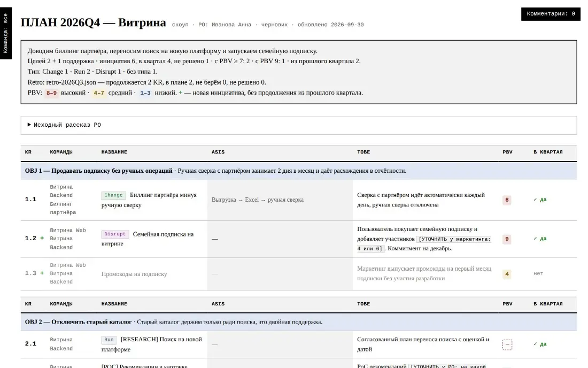
Task: Click the Витрина Web team in row 1.2
Action: point(68,231)
